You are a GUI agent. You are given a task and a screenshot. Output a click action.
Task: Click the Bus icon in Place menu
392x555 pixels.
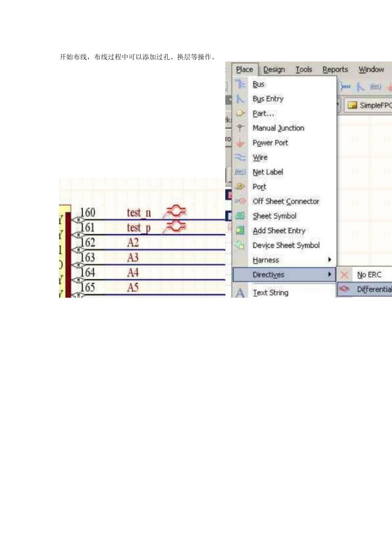click(240, 84)
